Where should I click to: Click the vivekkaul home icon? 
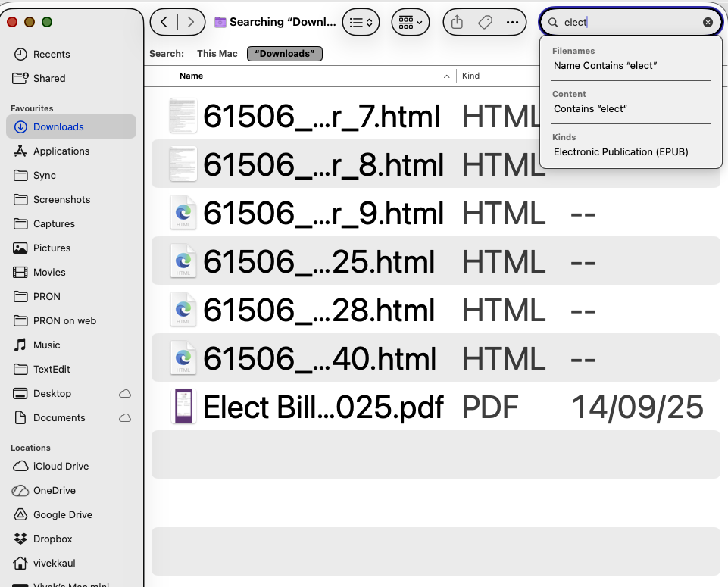20,563
